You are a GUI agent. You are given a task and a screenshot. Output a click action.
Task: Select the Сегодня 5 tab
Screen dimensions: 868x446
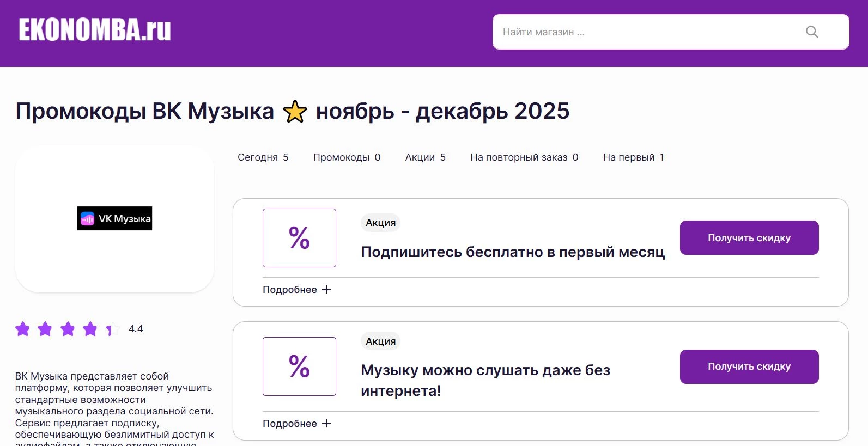tap(263, 157)
